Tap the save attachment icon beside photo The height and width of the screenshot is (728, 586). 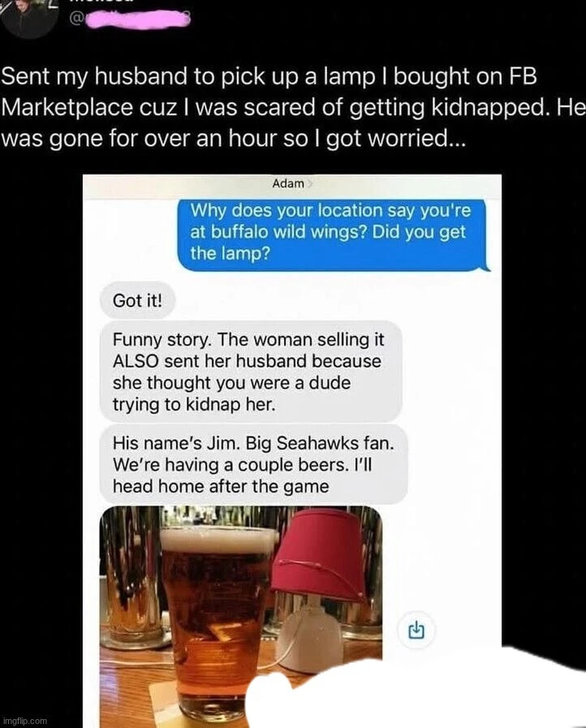tap(416, 631)
